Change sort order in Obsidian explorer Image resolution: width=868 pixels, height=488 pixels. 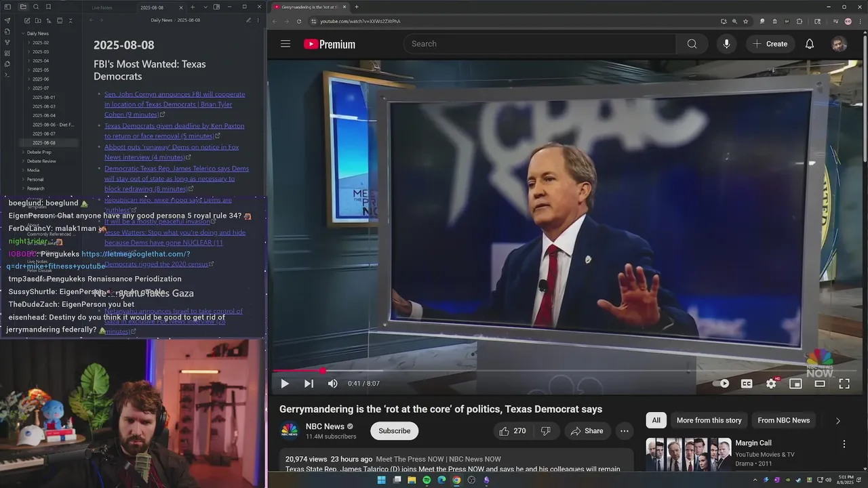coord(49,21)
